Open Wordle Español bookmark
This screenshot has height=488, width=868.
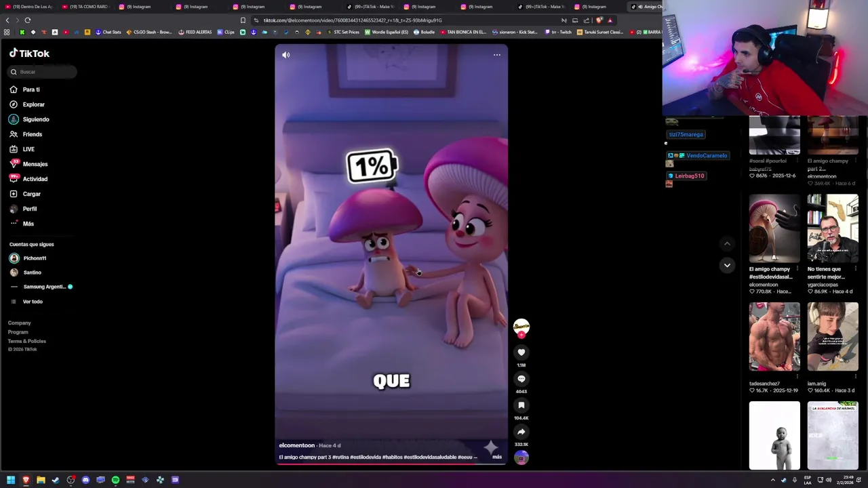387,32
